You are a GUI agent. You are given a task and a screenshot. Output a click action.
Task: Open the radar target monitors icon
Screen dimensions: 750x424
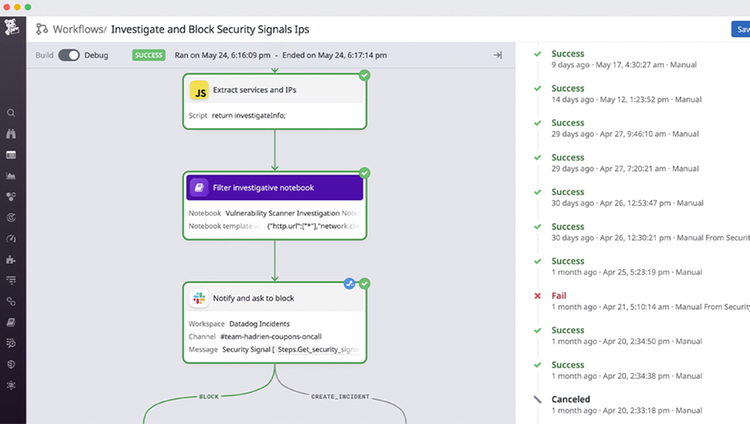11,218
